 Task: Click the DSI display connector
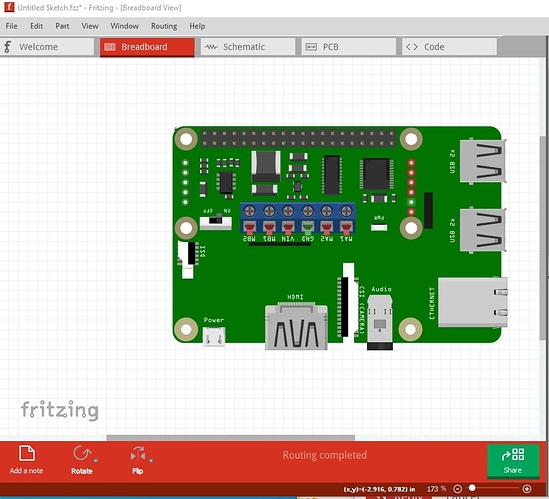188,259
